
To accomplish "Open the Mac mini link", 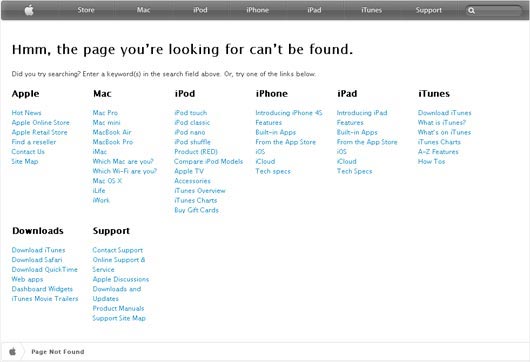I will coord(106,123).
